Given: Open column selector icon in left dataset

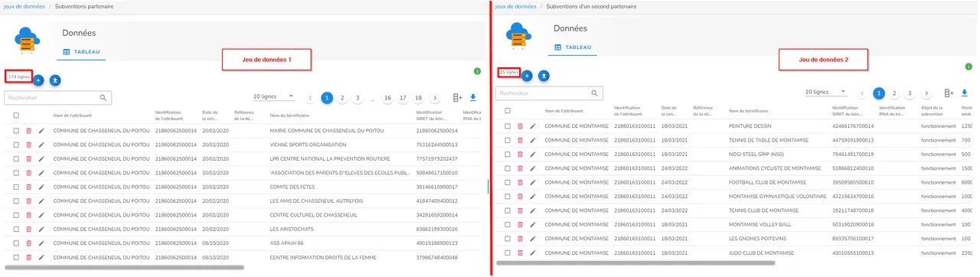Looking at the screenshot, I should tap(457, 98).
